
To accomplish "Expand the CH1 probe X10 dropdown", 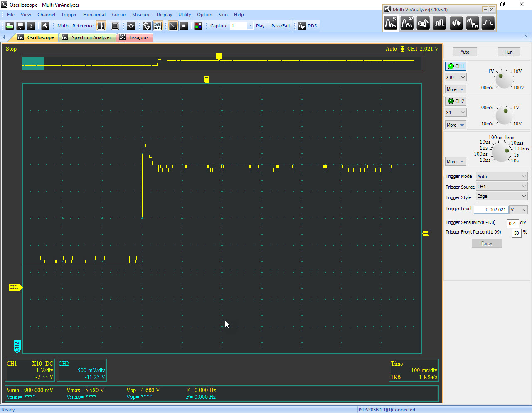I will pos(456,77).
